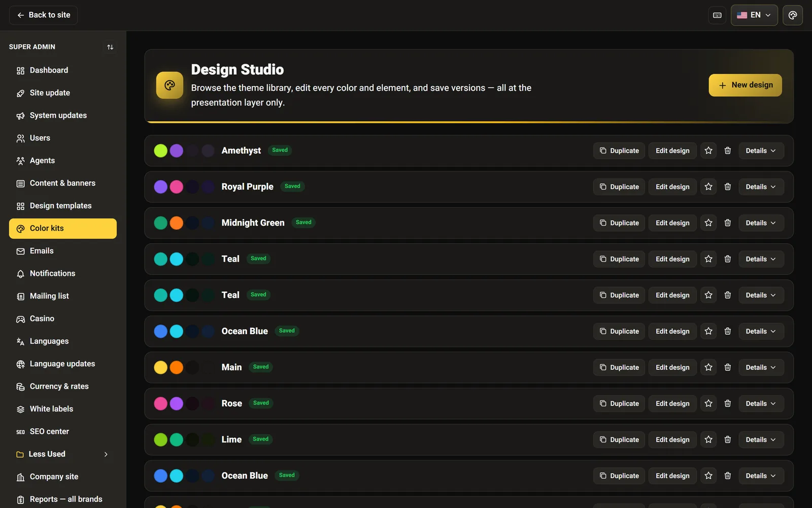
Task: Click the Design Studio palette logo icon
Action: coord(170,85)
